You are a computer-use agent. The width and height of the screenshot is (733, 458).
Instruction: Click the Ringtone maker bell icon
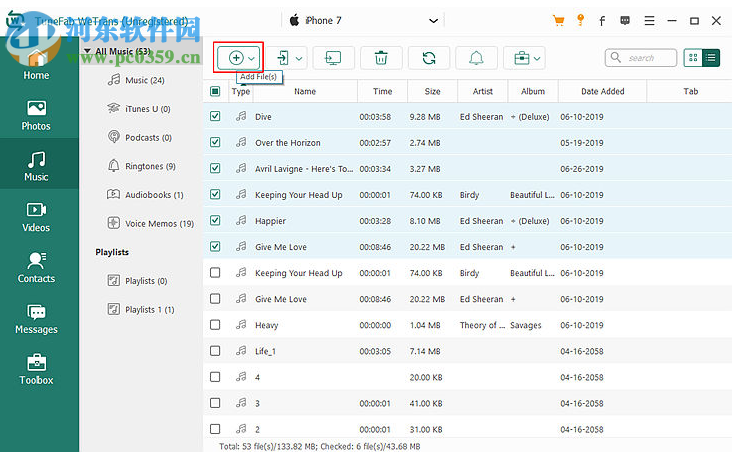point(476,58)
